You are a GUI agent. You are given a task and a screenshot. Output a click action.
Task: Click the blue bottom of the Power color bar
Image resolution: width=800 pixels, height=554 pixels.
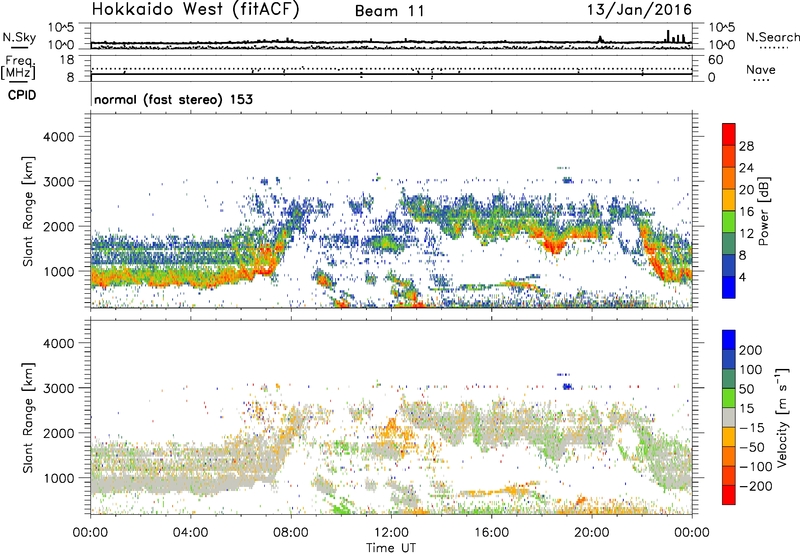tap(729, 287)
